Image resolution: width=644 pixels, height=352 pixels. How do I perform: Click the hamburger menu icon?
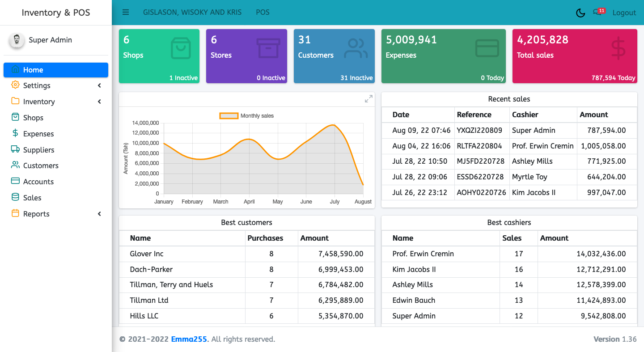click(126, 13)
